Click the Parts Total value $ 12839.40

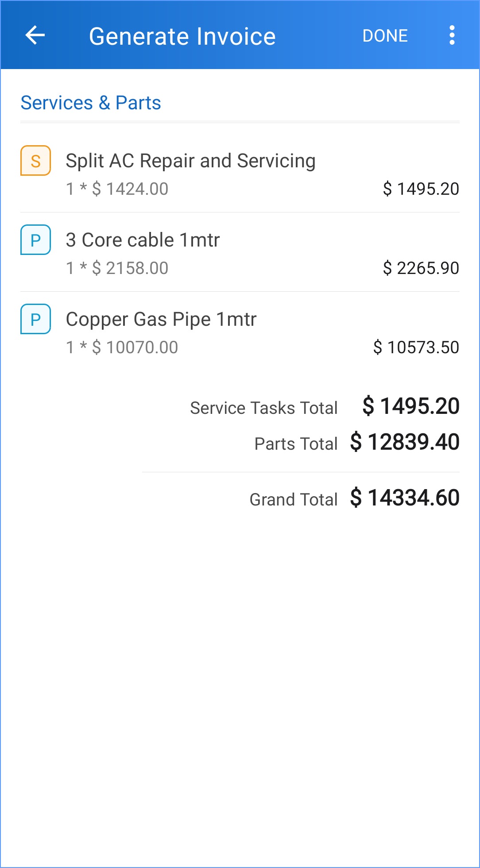tap(405, 442)
